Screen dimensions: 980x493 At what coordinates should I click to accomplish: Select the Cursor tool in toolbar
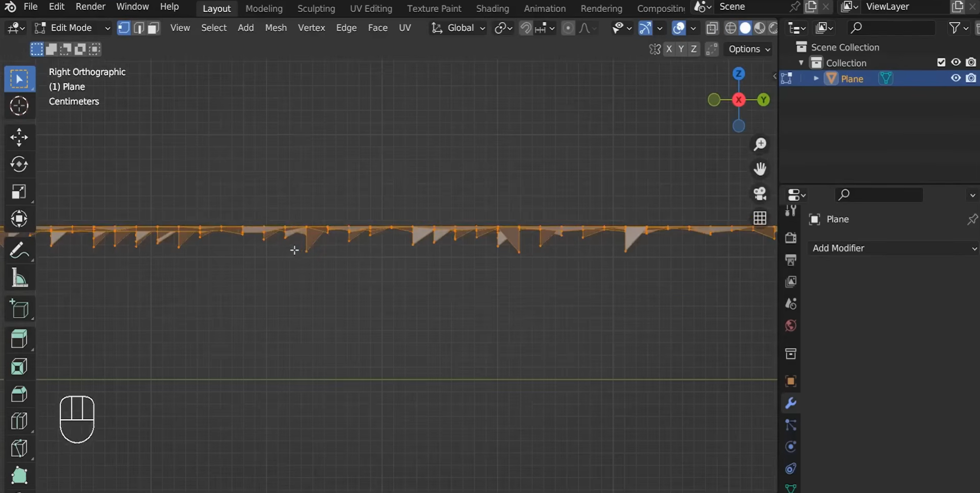coord(19,106)
